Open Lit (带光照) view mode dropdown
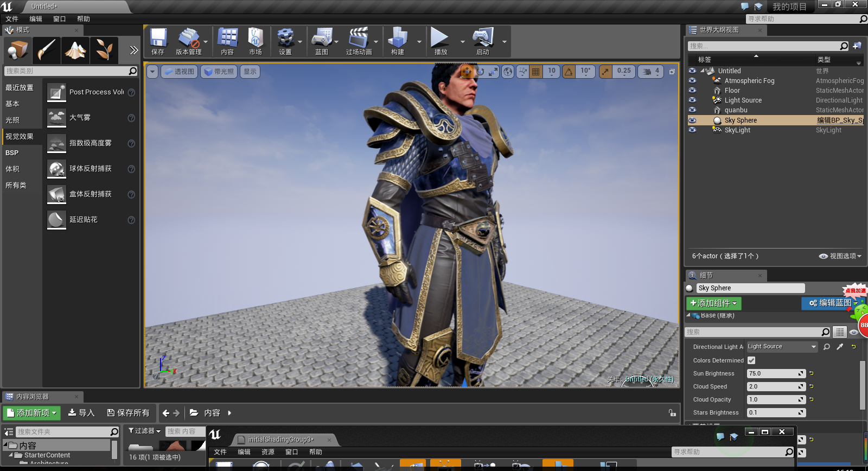This screenshot has width=868, height=471. 219,72
